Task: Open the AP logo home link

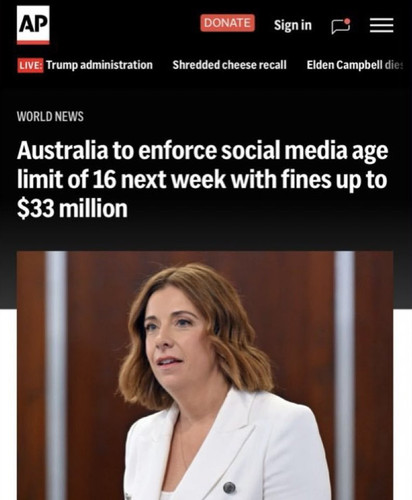Action: point(33,25)
